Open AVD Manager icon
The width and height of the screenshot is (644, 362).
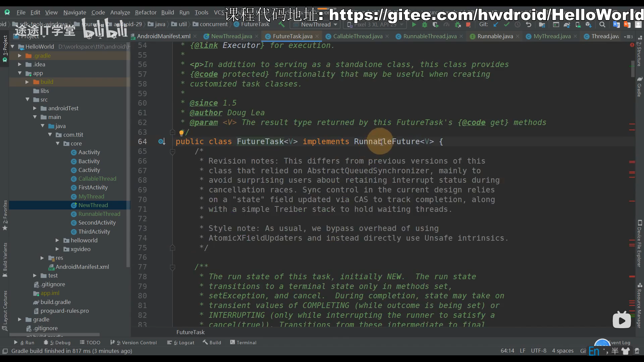tap(578, 24)
